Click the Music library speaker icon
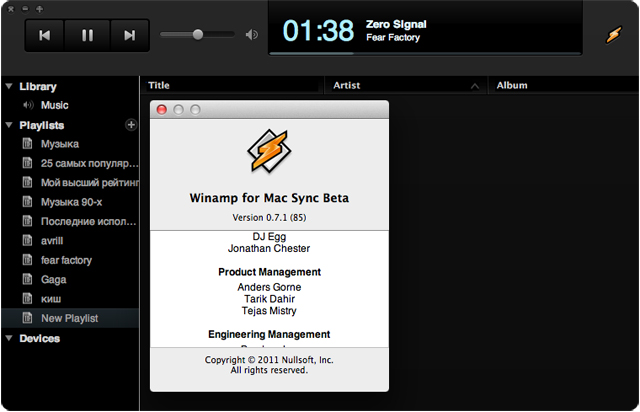Image resolution: width=640 pixels, height=412 pixels. tap(28, 105)
